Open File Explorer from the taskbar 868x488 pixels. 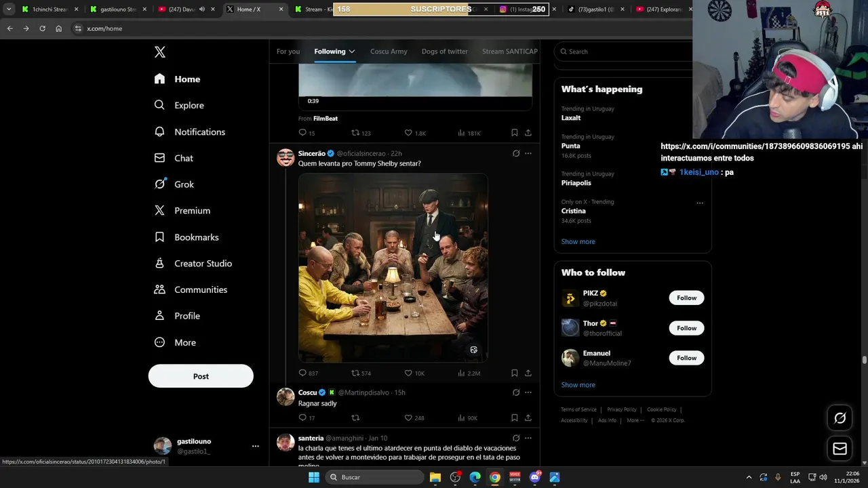tap(435, 477)
